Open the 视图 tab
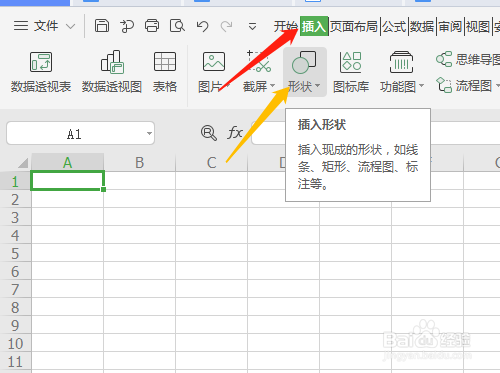The width and height of the screenshot is (500, 373). click(x=478, y=26)
